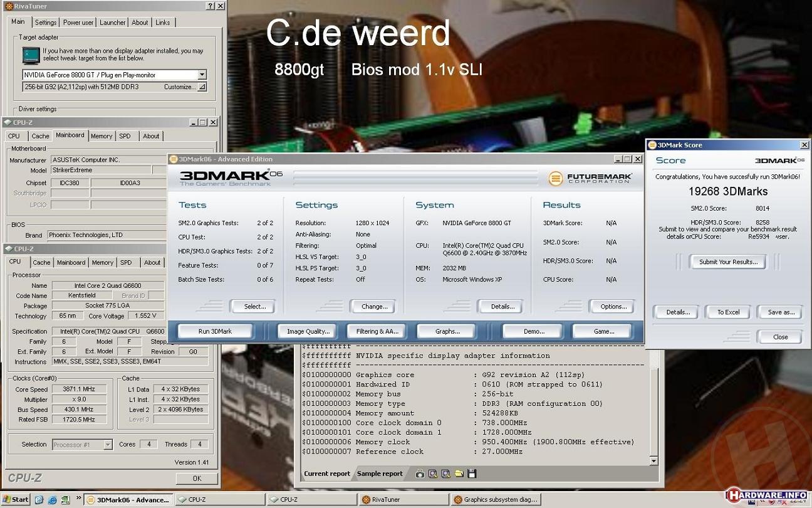The image size is (812, 508).
Task: Click the 19268 3DMarks score text
Action: pyautogui.click(x=727, y=191)
